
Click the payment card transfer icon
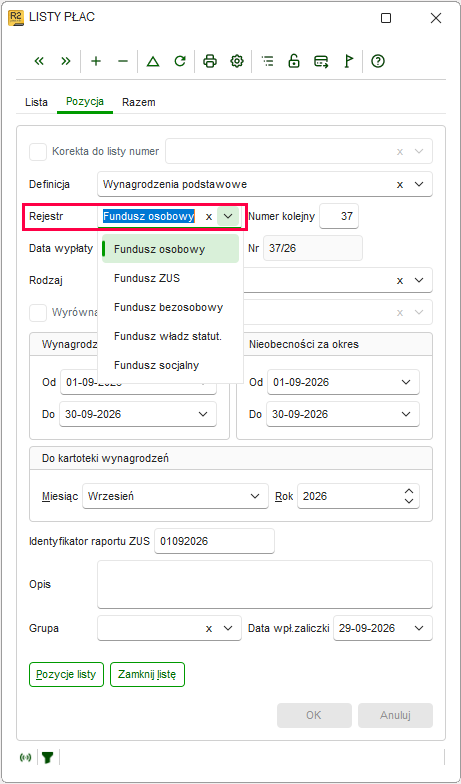click(321, 61)
